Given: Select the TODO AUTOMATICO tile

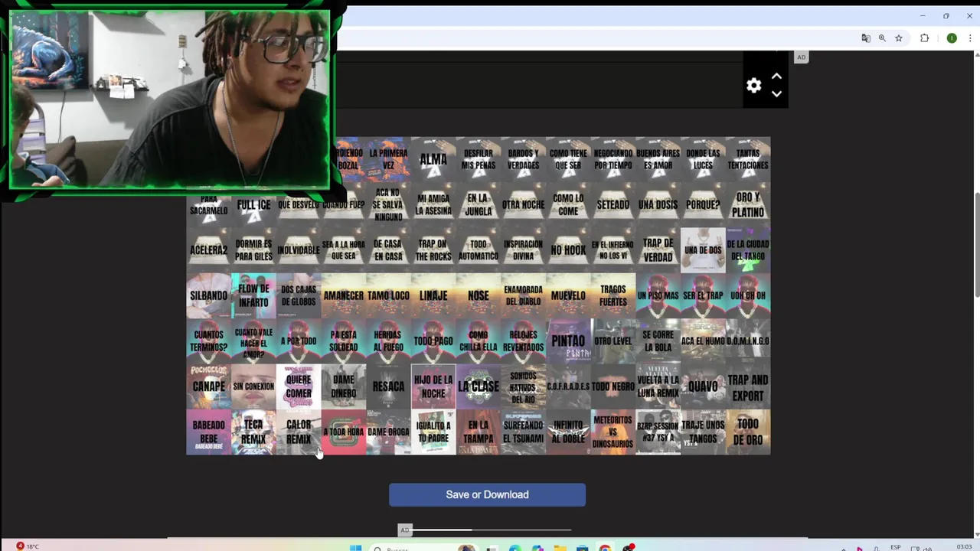Looking at the screenshot, I should 479,250.
